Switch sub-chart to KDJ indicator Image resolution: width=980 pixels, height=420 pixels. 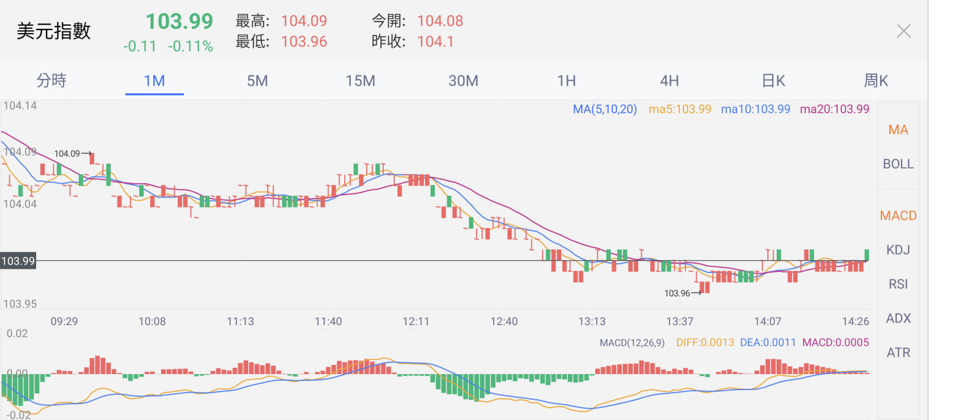point(898,250)
